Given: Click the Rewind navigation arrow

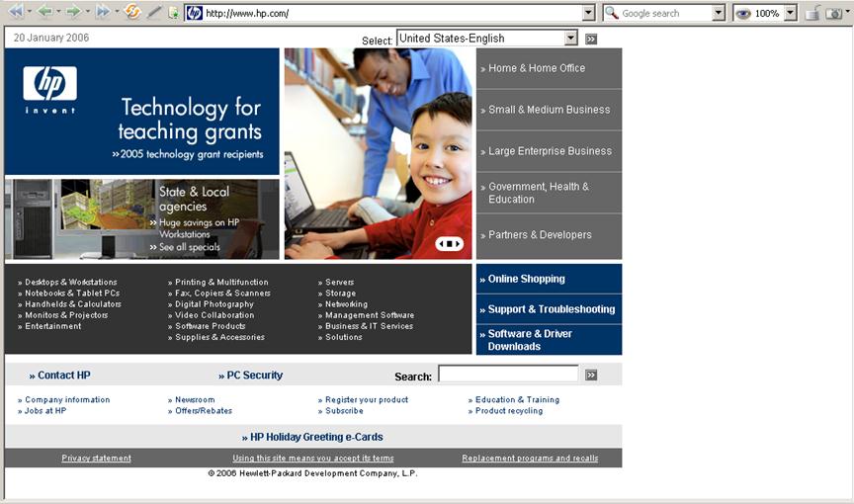Looking at the screenshot, I should pos(17,12).
